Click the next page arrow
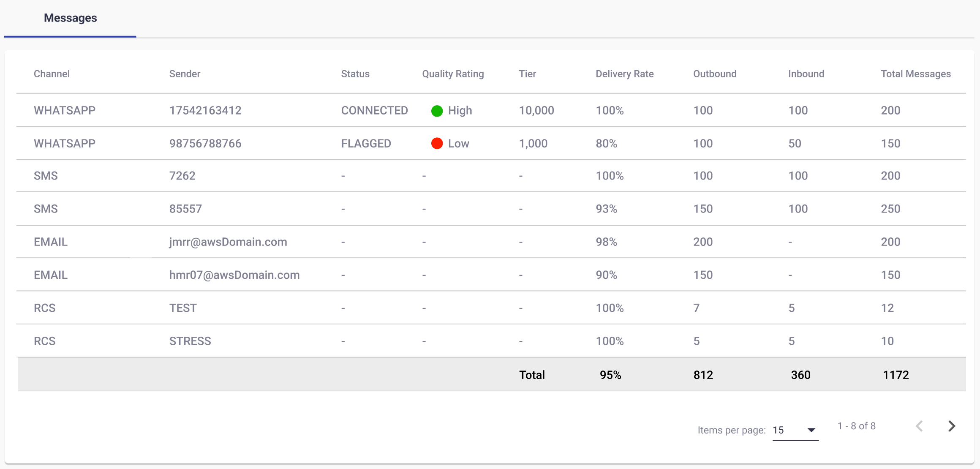The height and width of the screenshot is (469, 980). [951, 426]
